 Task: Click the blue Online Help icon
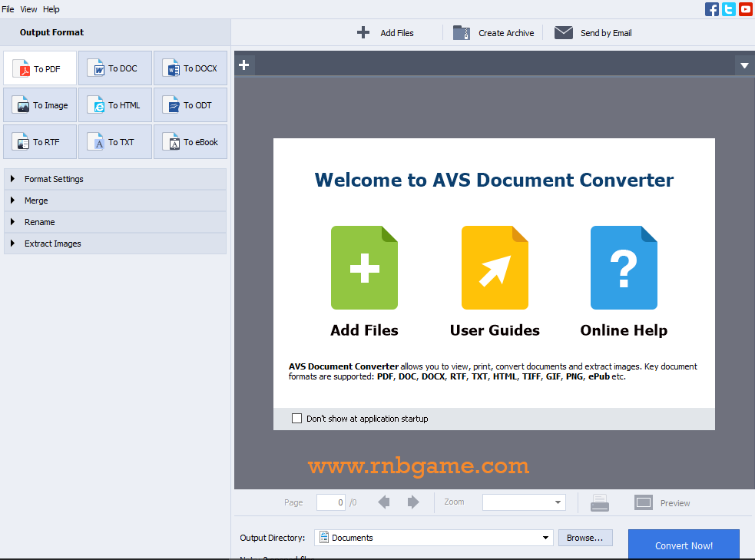tap(624, 268)
